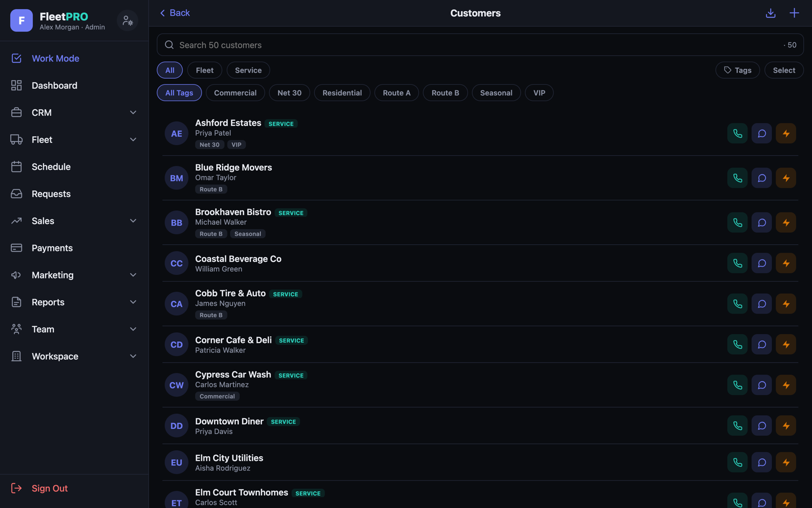This screenshot has width=812, height=508.
Task: Message Ashford Estates with chat icon
Action: [762, 134]
